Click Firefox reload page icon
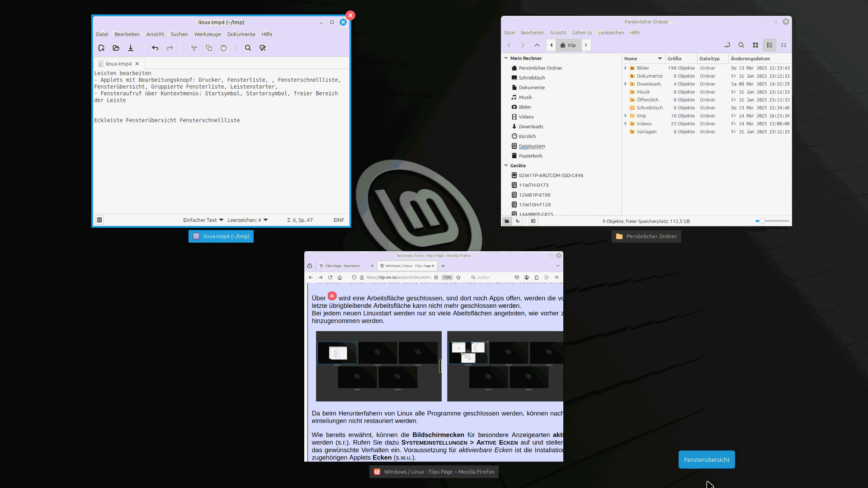 click(330, 277)
